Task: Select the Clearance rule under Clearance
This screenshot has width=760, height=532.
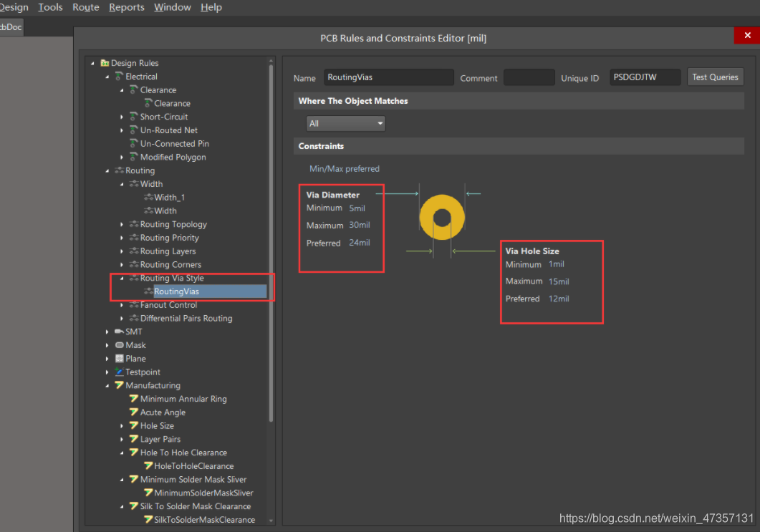Action: pyautogui.click(x=172, y=103)
